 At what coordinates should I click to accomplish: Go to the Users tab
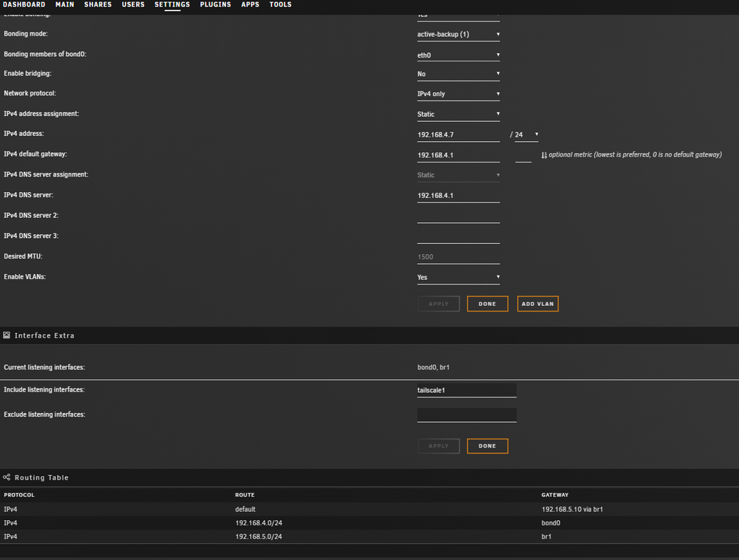[133, 4]
